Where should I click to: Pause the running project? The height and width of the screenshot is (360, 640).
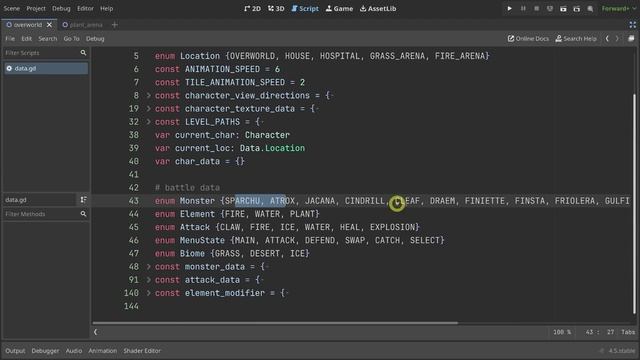[x=523, y=8]
